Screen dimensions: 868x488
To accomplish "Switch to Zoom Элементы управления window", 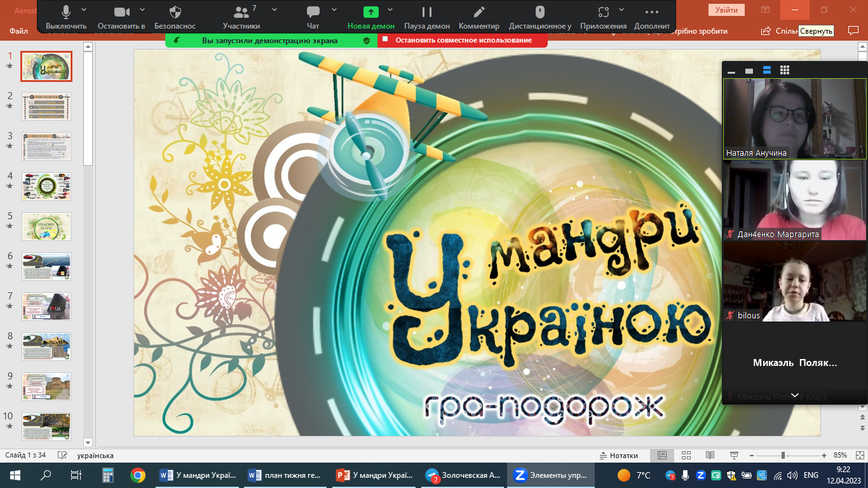I will [552, 475].
